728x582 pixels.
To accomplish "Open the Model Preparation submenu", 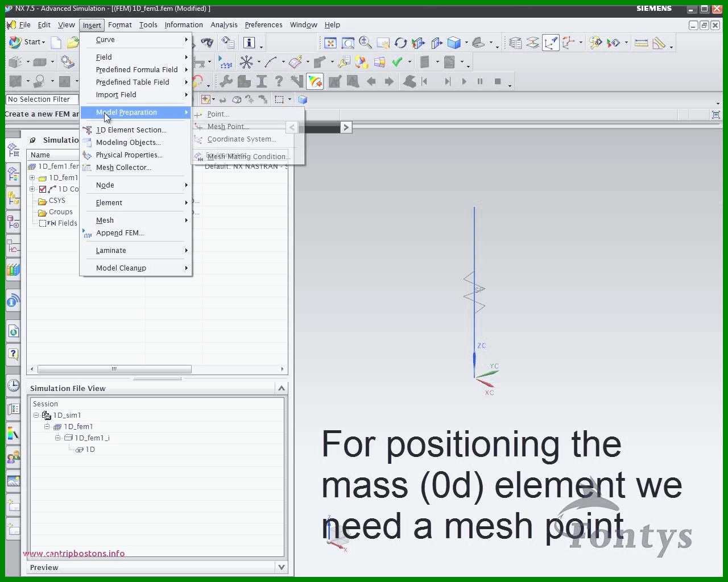I will point(136,113).
